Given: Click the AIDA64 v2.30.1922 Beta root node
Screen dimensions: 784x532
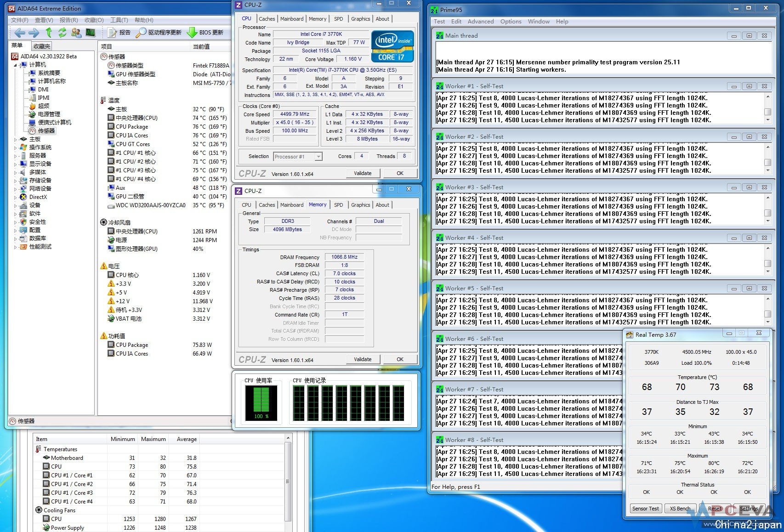Looking at the screenshot, I should (x=45, y=56).
